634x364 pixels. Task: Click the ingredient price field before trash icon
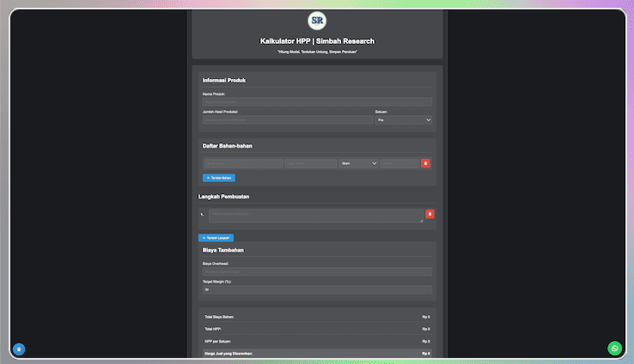tap(399, 163)
